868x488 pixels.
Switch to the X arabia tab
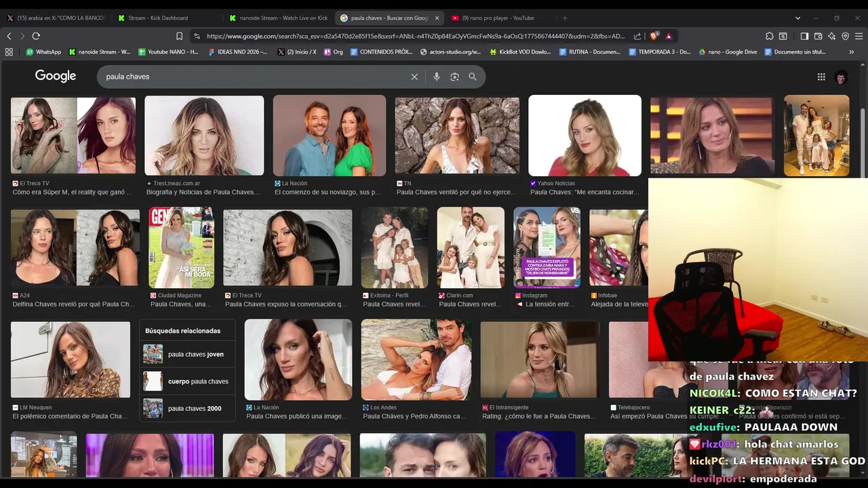[56, 18]
